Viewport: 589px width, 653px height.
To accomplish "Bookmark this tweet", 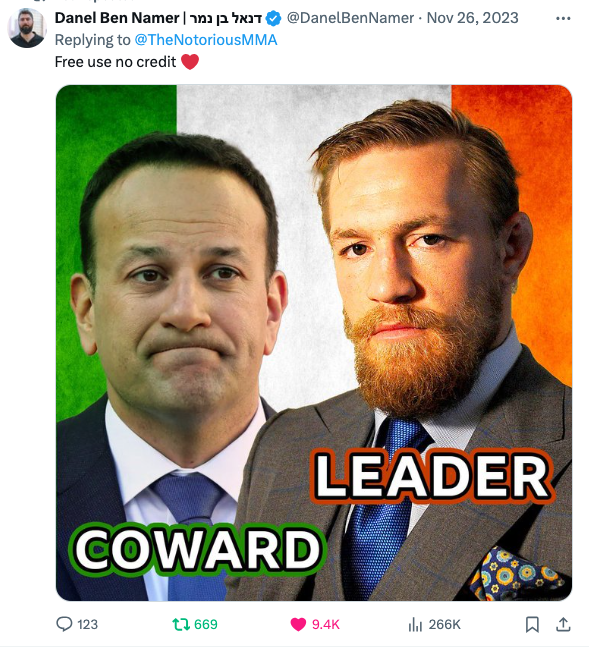I will point(532,624).
